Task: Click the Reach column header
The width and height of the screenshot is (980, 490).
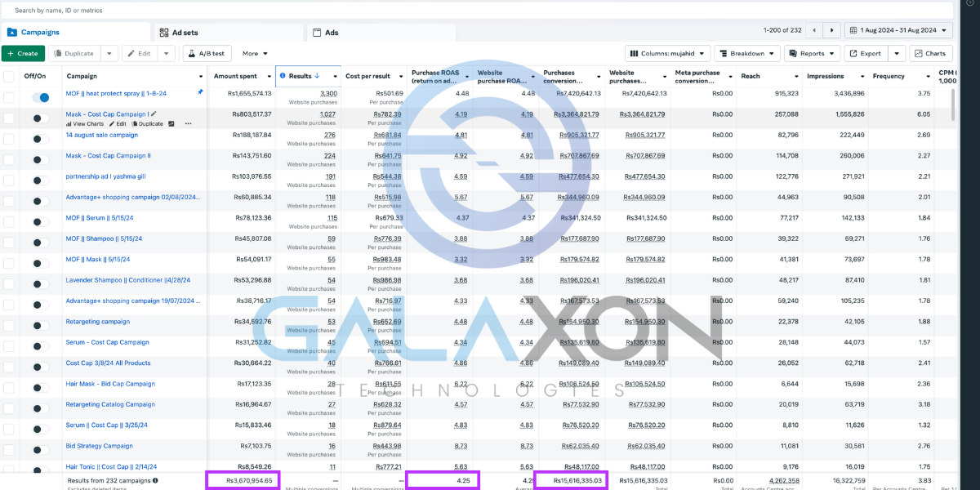Action: pos(768,76)
